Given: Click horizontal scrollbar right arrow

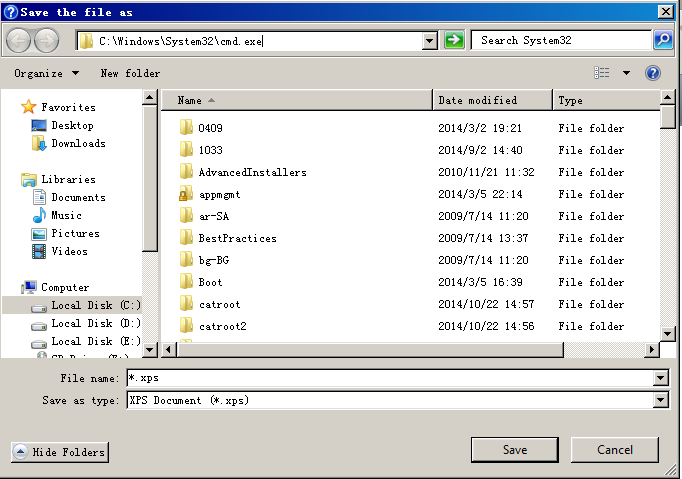Looking at the screenshot, I should pyautogui.click(x=651, y=349).
